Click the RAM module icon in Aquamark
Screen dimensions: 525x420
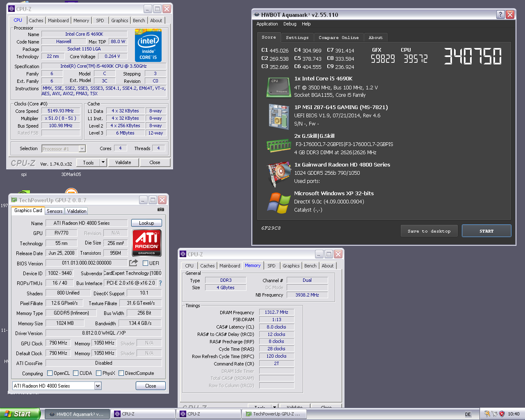[279, 145]
